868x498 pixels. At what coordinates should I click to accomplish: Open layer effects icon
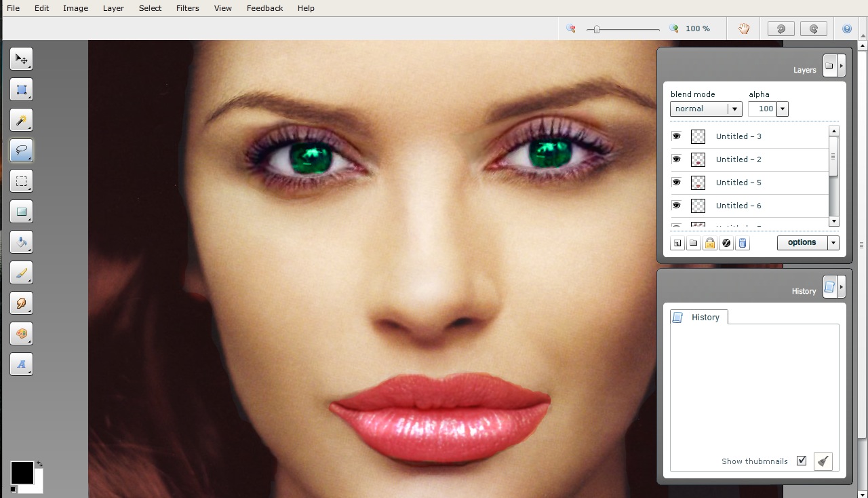[x=726, y=243]
